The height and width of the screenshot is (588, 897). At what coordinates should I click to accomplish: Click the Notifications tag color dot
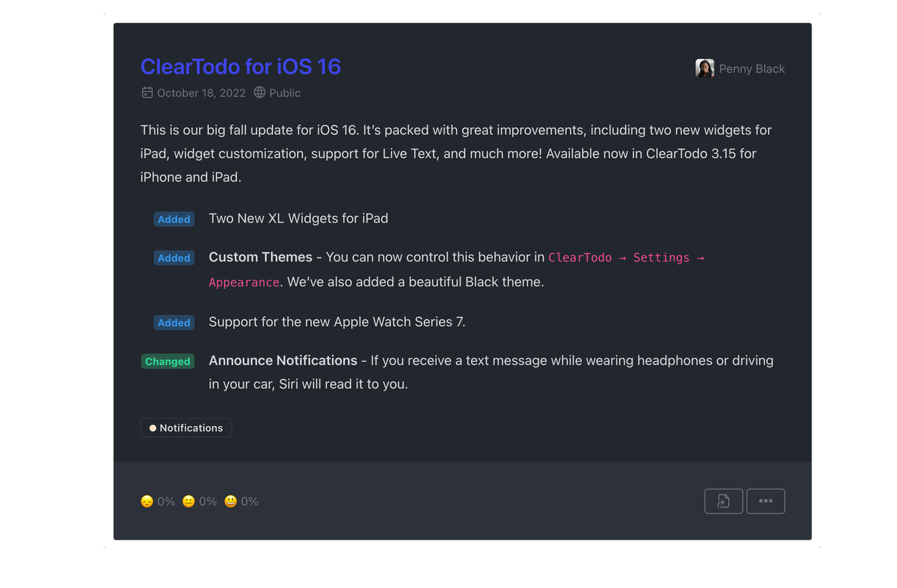coord(153,428)
